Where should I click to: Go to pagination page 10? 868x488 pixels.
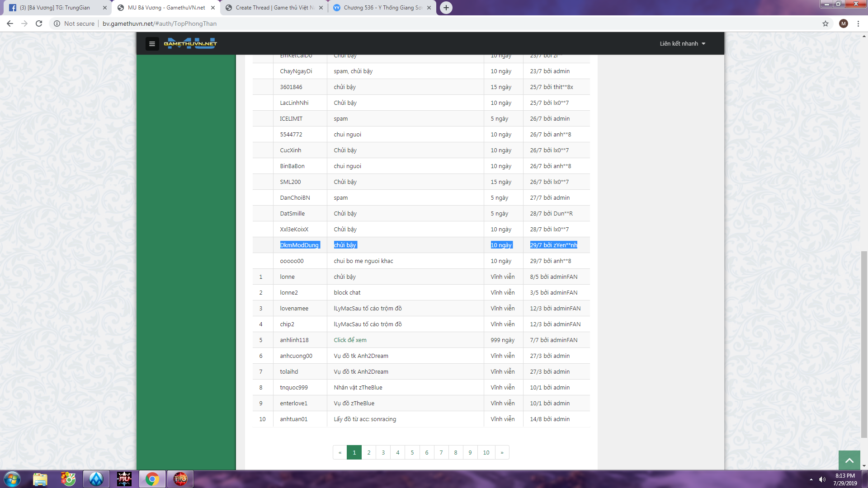[x=486, y=453]
